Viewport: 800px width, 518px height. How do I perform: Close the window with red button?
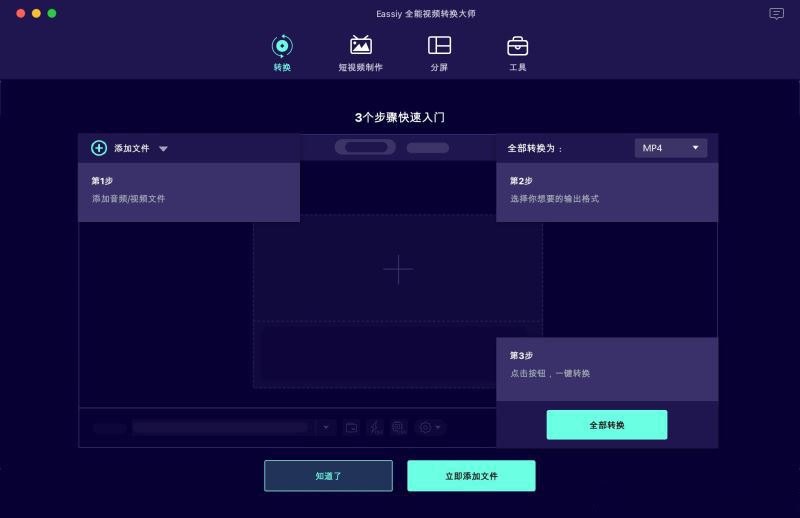[21, 13]
